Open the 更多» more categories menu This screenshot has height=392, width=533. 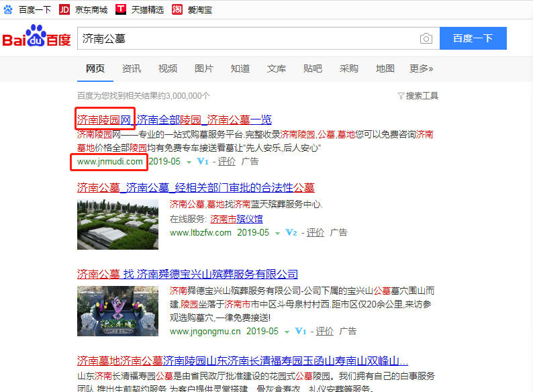click(421, 68)
